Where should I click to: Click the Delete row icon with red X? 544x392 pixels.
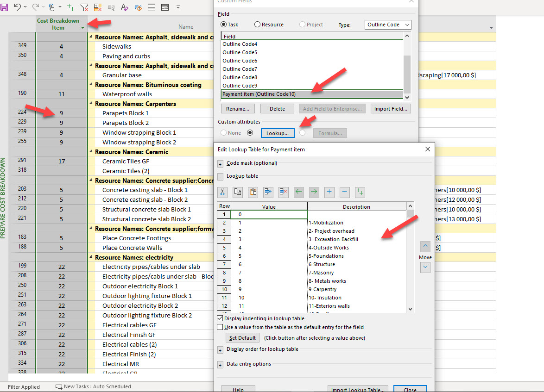pos(284,192)
